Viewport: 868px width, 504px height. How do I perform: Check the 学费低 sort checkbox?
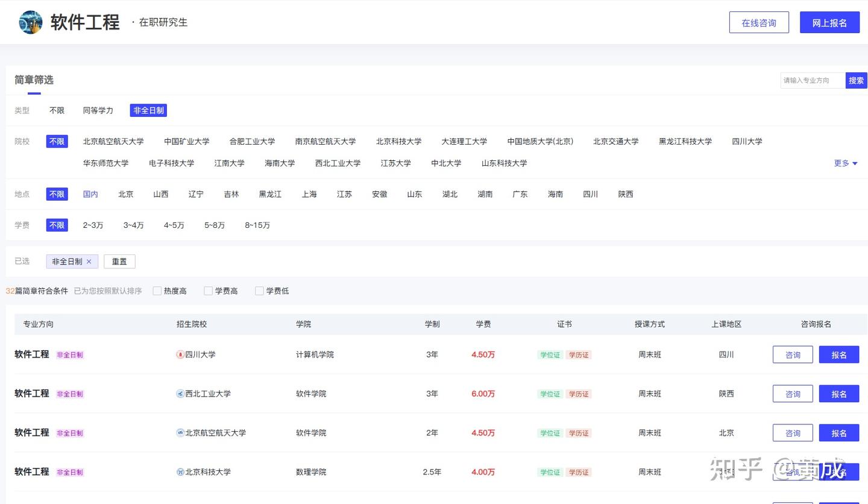tap(260, 291)
